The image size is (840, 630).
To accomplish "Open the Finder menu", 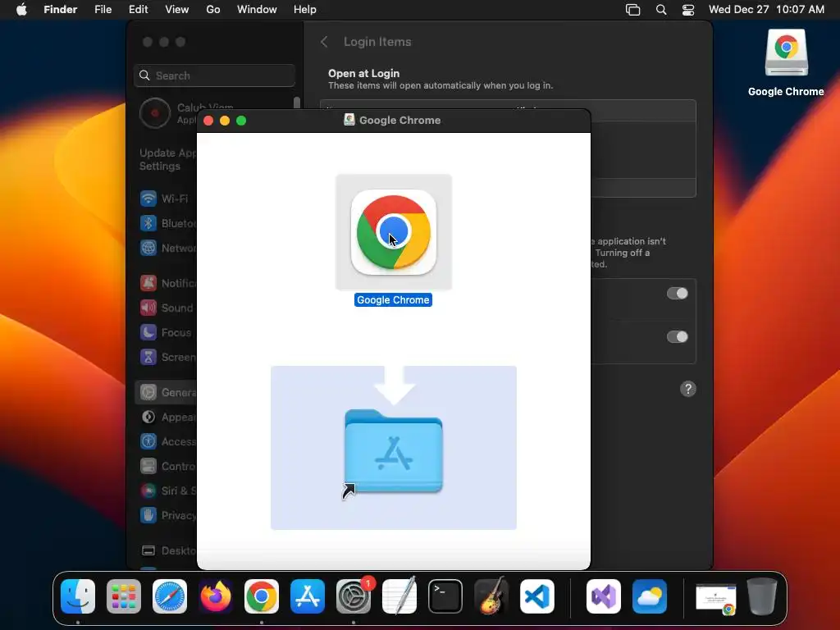I will coord(61,10).
